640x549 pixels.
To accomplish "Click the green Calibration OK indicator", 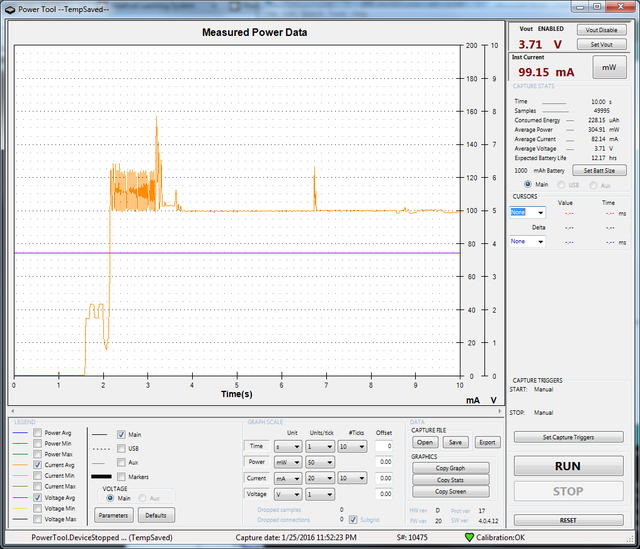I will [x=470, y=538].
